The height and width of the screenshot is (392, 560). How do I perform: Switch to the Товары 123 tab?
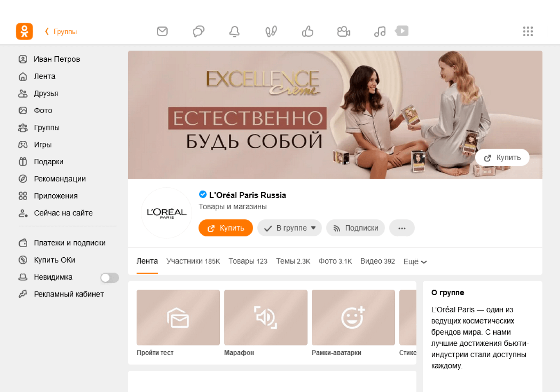tap(248, 261)
